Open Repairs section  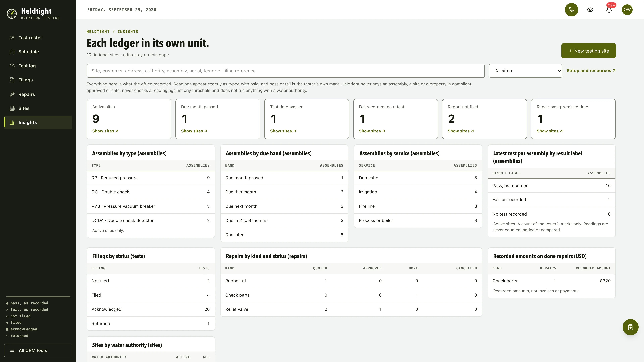[38, 94]
